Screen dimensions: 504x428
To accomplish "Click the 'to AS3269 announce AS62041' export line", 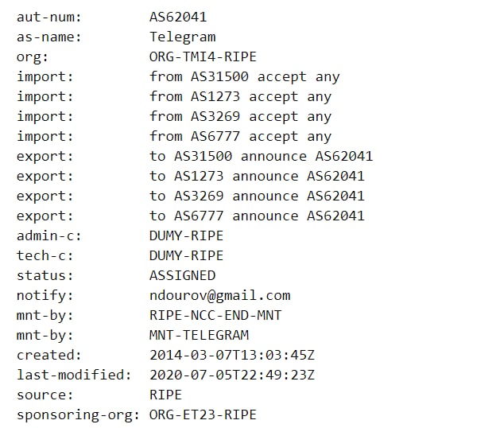I will 257,196.
